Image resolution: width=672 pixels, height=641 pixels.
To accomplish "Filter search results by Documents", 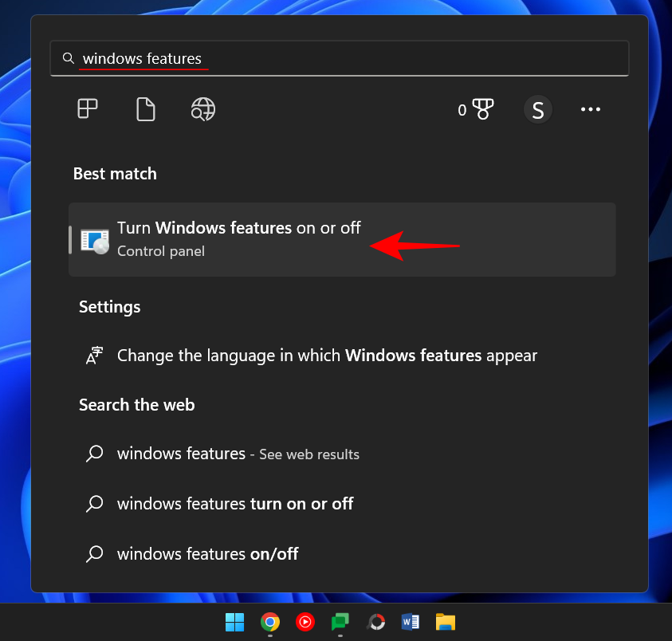I will pos(146,109).
